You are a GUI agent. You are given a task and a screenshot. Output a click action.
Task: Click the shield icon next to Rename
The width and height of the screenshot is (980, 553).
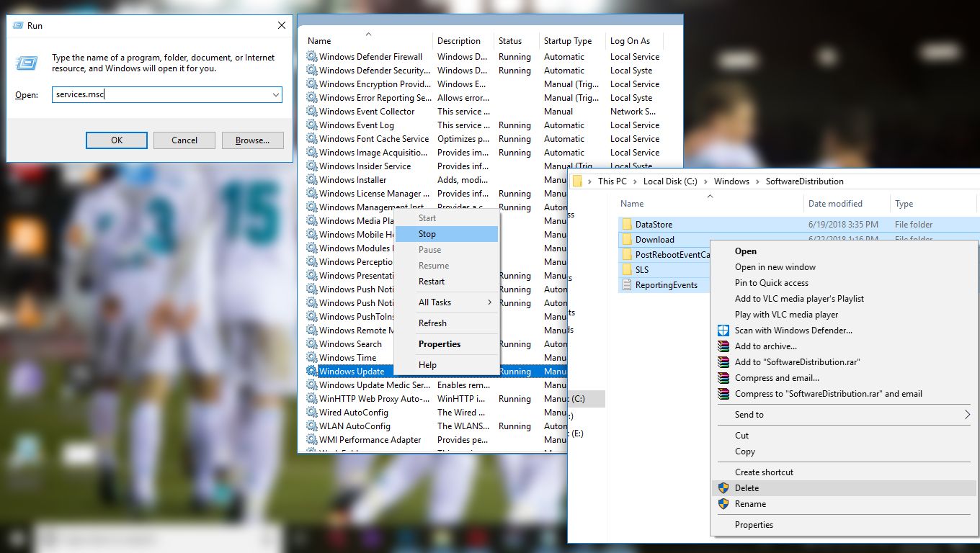(723, 504)
